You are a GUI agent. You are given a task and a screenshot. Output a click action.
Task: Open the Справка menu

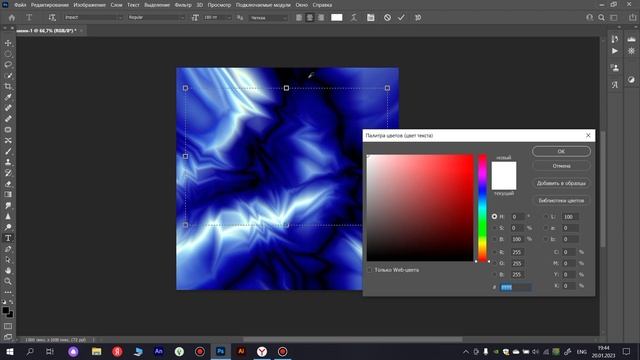pyautogui.click(x=322, y=5)
